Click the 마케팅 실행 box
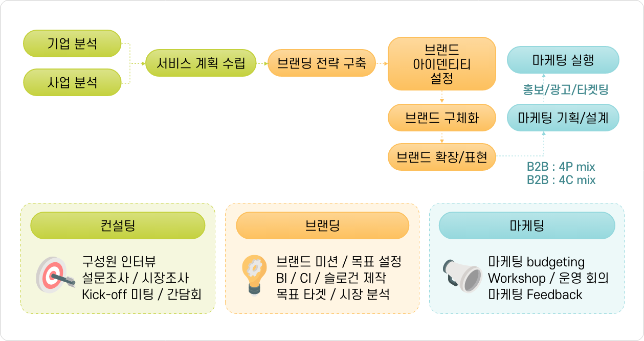The image size is (644, 341). 563,60
